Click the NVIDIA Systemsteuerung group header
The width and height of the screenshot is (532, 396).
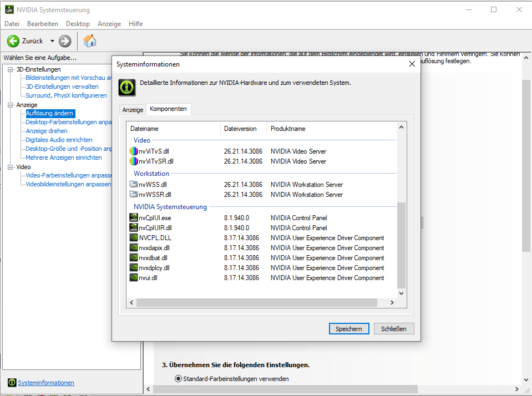(x=170, y=207)
